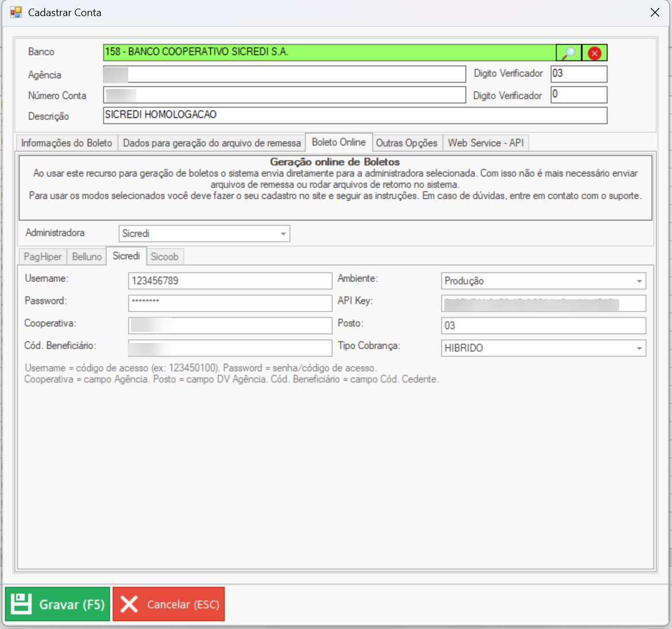672x629 pixels.
Task: Select the Belluno sub-tab
Action: [87, 257]
